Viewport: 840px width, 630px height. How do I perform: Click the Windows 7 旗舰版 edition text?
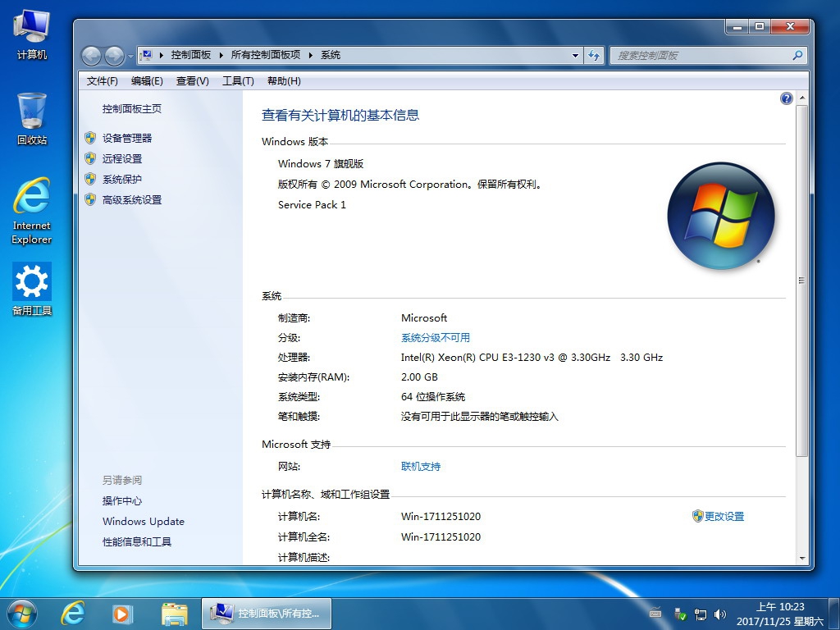pyautogui.click(x=321, y=164)
